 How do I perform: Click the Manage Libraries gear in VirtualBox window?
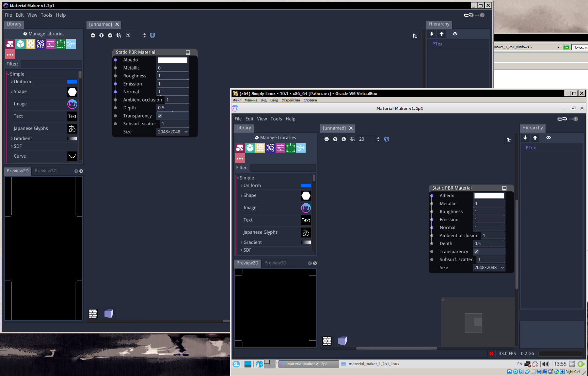point(257,138)
